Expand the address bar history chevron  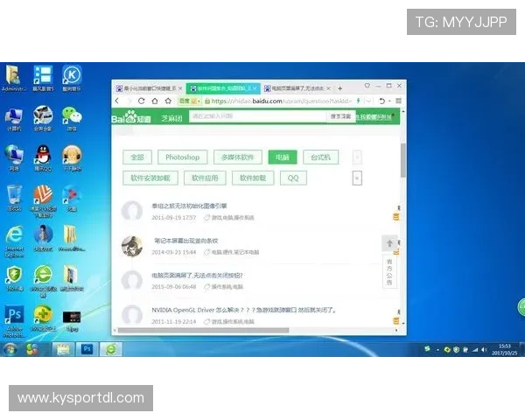click(368, 101)
